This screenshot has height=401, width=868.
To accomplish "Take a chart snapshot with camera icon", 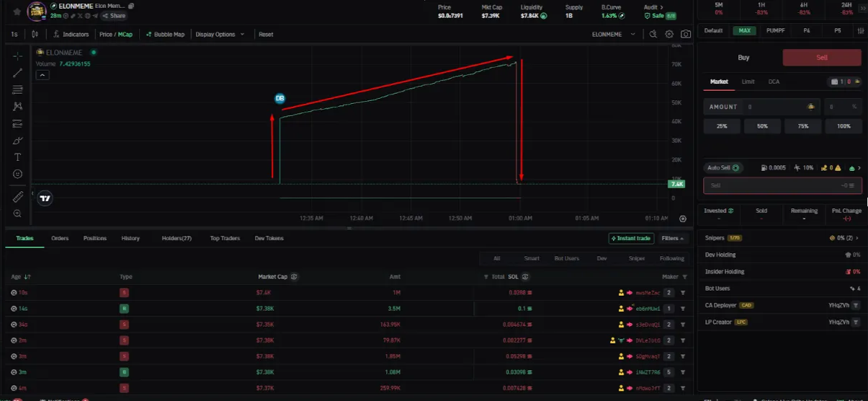I will pos(686,34).
